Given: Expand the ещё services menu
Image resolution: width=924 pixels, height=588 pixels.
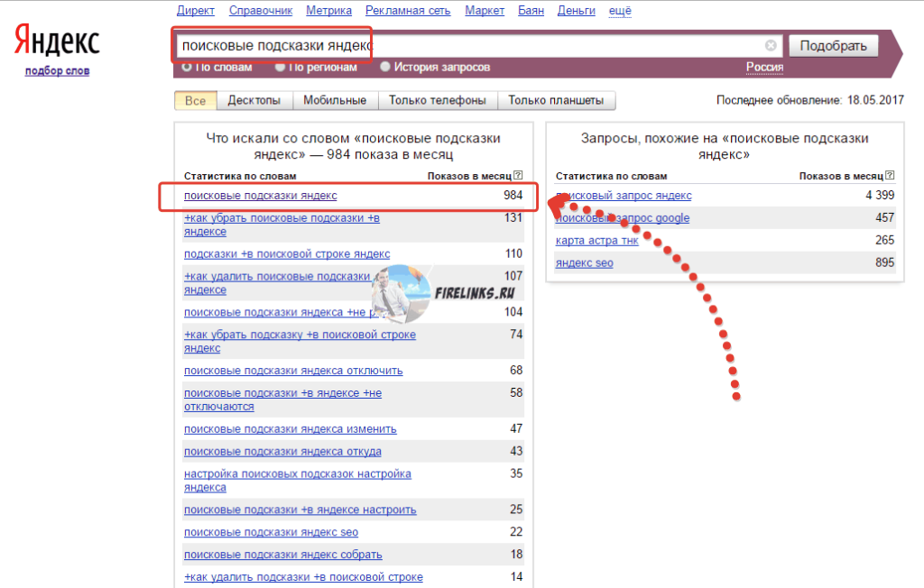Looking at the screenshot, I should pyautogui.click(x=620, y=11).
